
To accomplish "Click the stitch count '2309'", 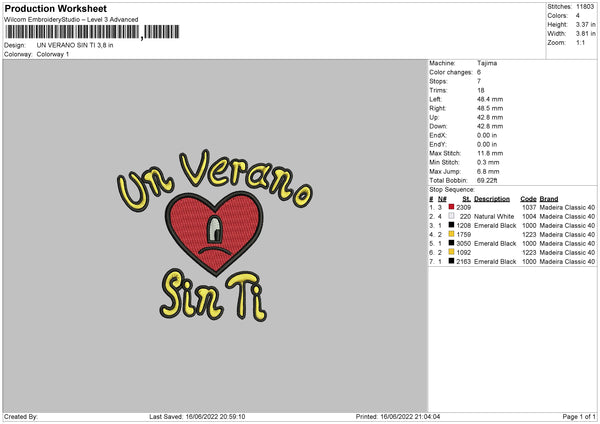I will (x=463, y=207).
